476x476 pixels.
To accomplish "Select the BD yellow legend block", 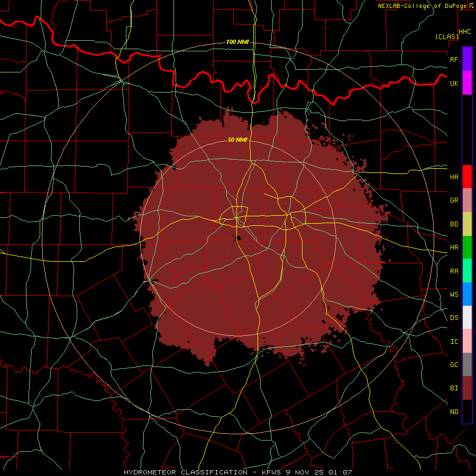I will 467,224.
